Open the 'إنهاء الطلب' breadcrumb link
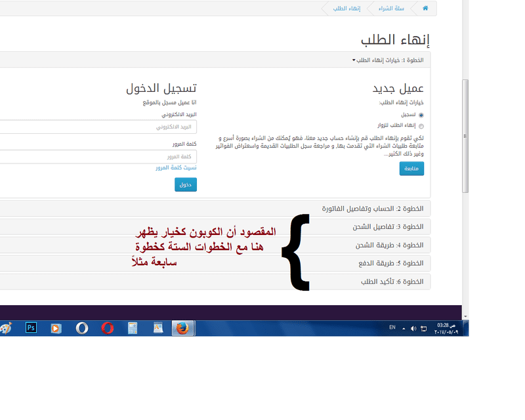 click(346, 9)
